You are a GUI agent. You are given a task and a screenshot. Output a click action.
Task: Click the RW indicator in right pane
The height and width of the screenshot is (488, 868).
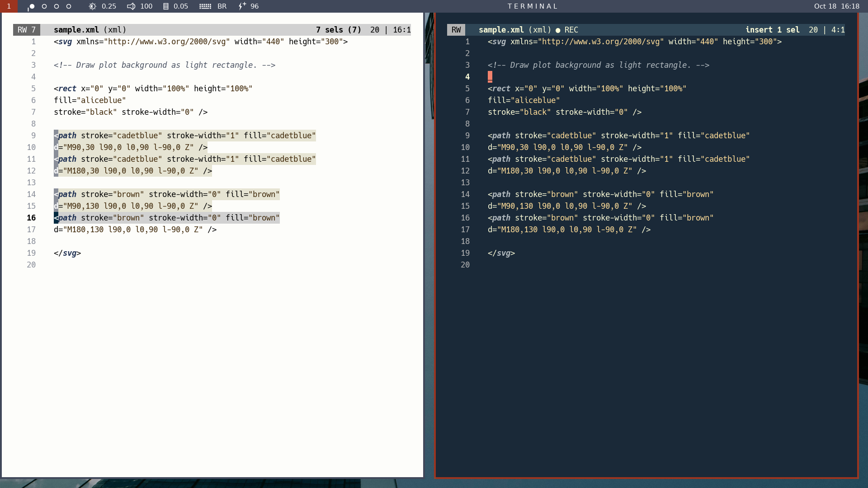456,30
